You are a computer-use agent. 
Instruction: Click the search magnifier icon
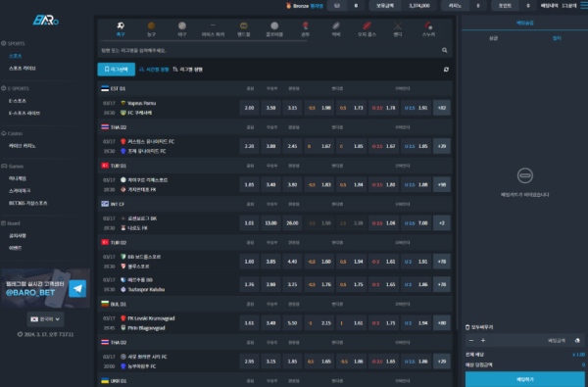click(444, 50)
